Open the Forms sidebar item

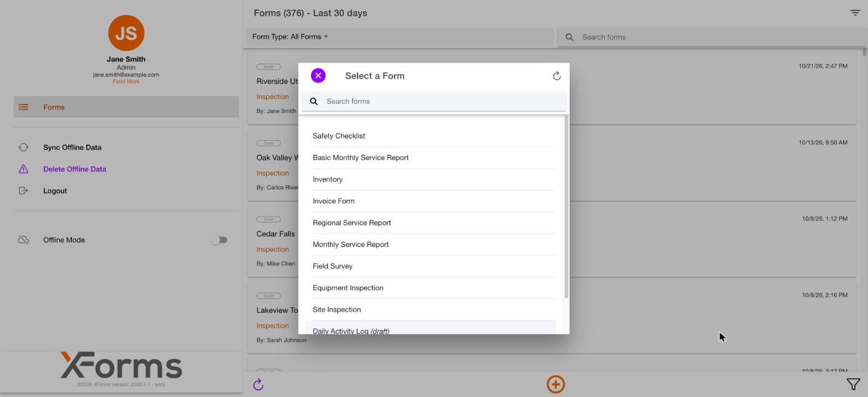pos(126,107)
